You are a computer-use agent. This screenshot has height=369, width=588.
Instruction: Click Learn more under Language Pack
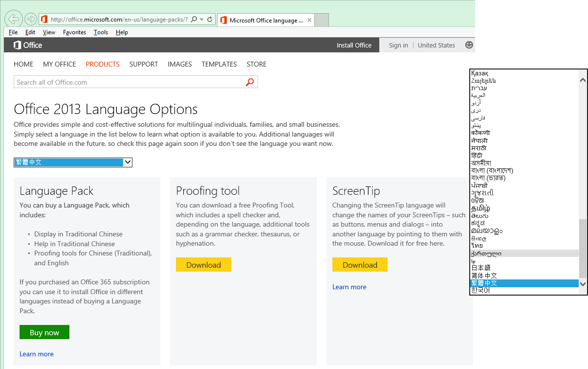[x=37, y=354]
